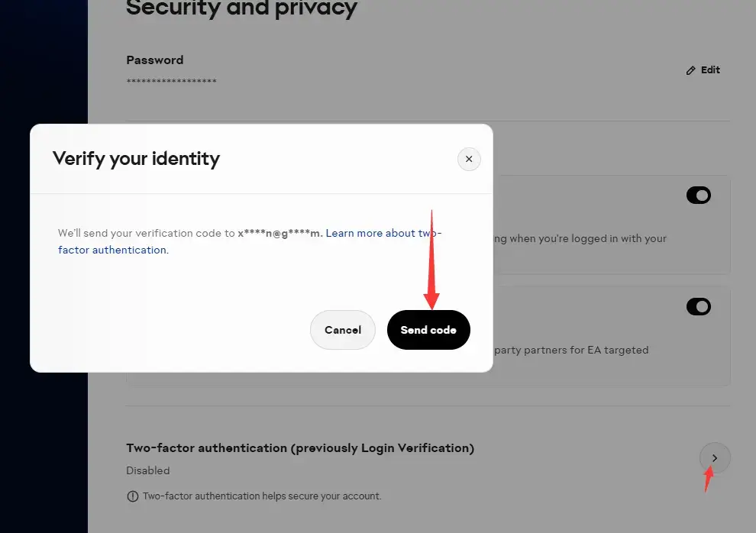Click the Send code button

pyautogui.click(x=428, y=330)
